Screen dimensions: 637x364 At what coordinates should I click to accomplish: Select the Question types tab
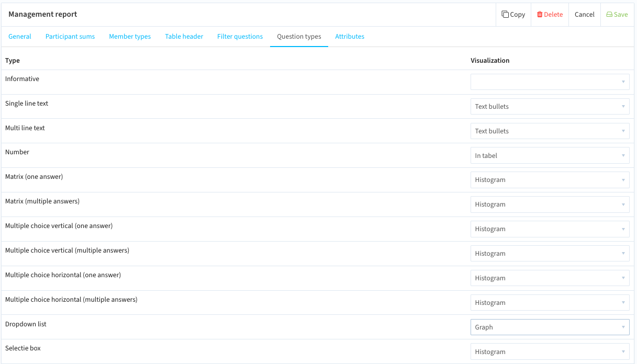pos(299,37)
